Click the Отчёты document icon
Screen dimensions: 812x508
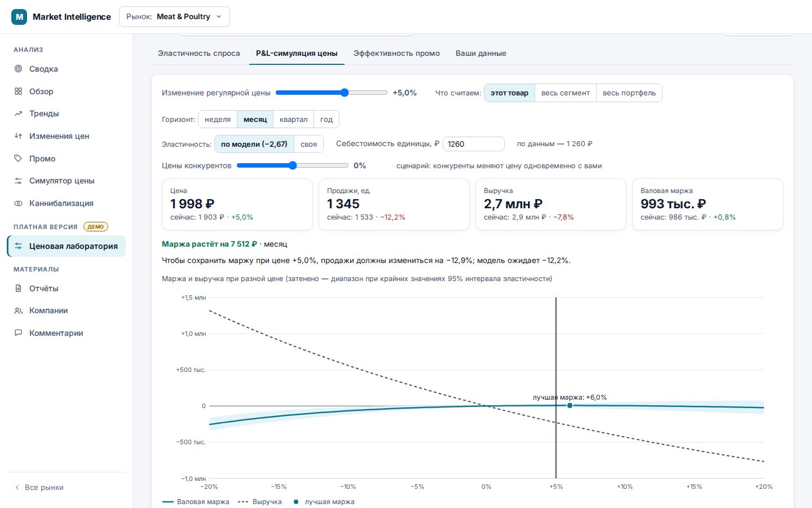(18, 288)
